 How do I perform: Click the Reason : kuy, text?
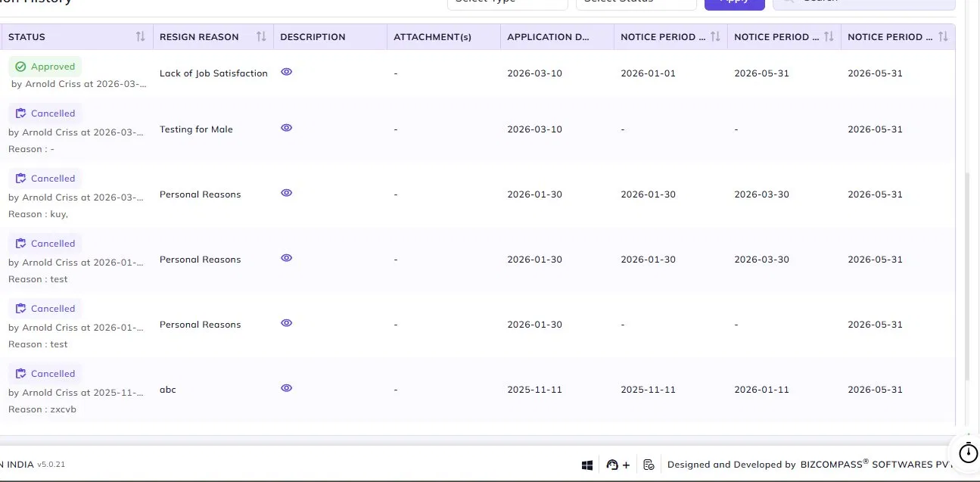[x=38, y=214]
